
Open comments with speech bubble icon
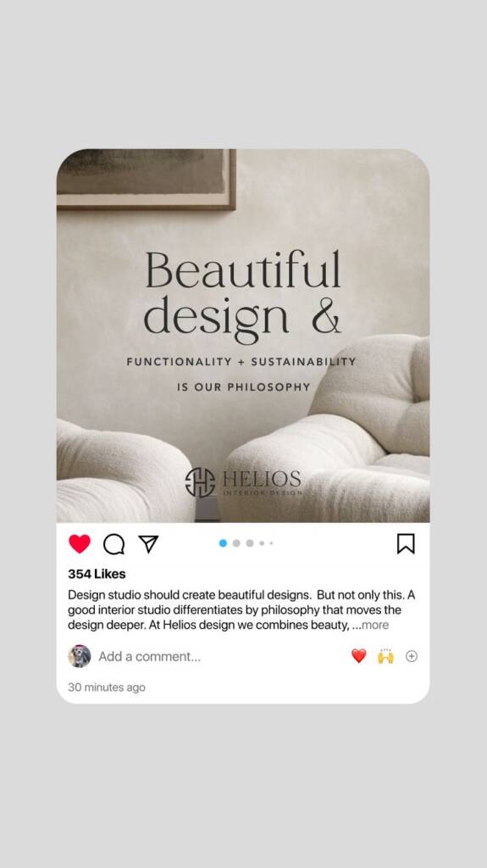[x=114, y=544]
